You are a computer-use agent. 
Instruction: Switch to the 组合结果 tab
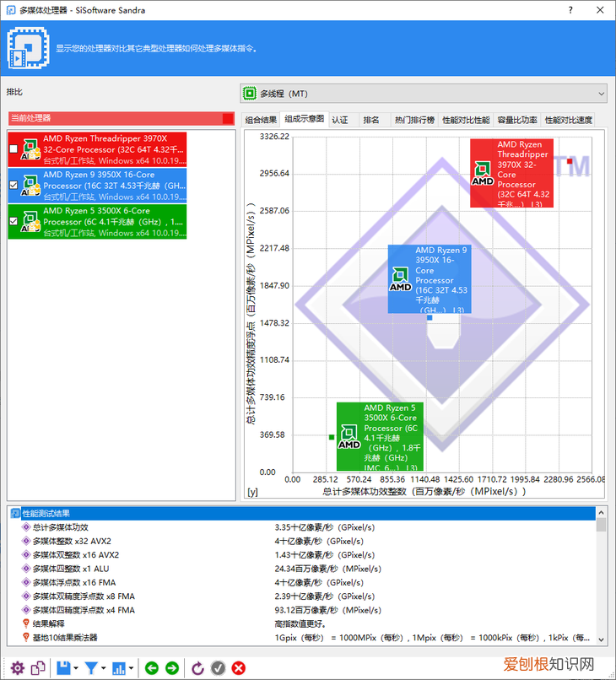click(x=261, y=120)
